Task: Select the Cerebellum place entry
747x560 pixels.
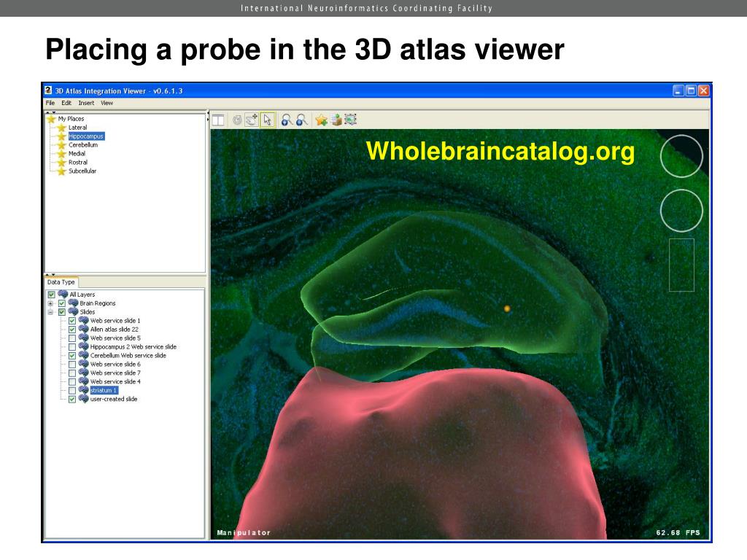Action: [x=83, y=145]
